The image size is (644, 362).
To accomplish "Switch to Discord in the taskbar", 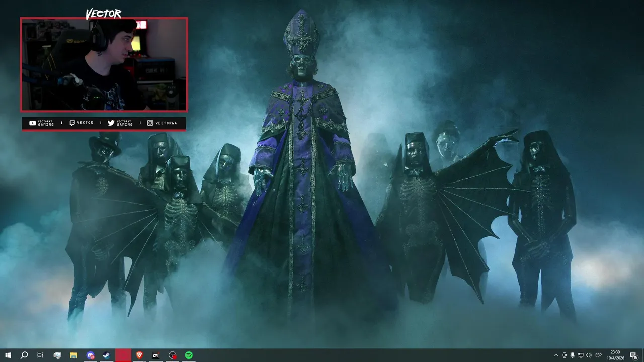I will [x=90, y=355].
